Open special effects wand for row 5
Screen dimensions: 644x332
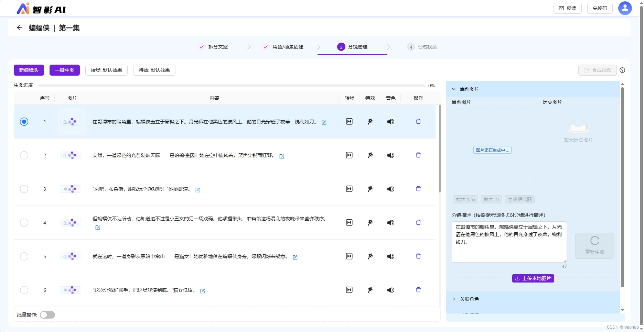coord(370,256)
